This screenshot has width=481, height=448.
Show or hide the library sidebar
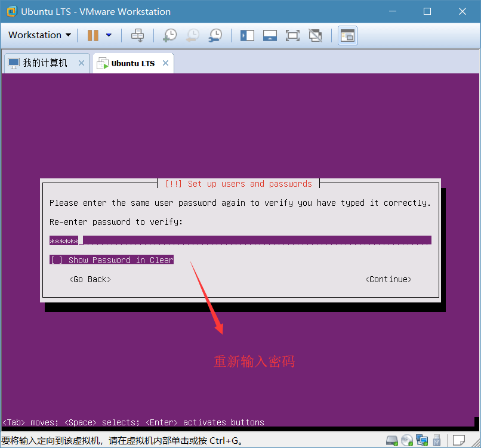click(x=247, y=35)
